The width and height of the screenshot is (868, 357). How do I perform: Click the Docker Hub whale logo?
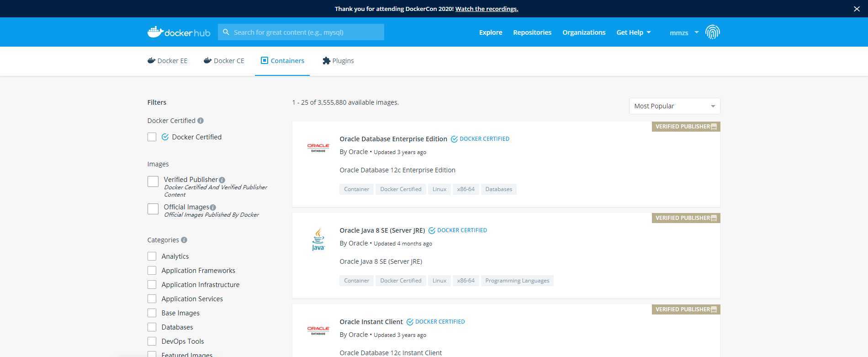179,32
